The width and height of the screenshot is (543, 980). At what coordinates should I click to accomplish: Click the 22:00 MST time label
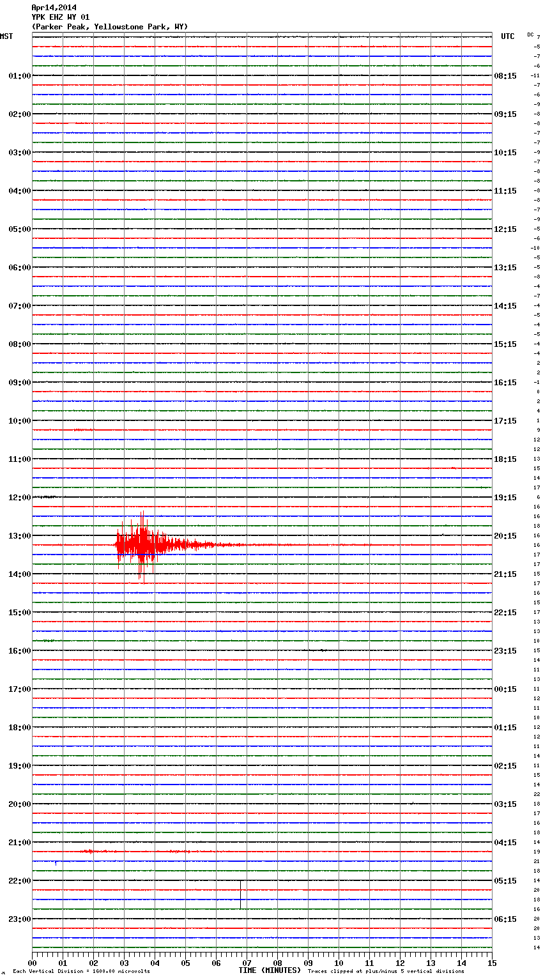click(19, 881)
